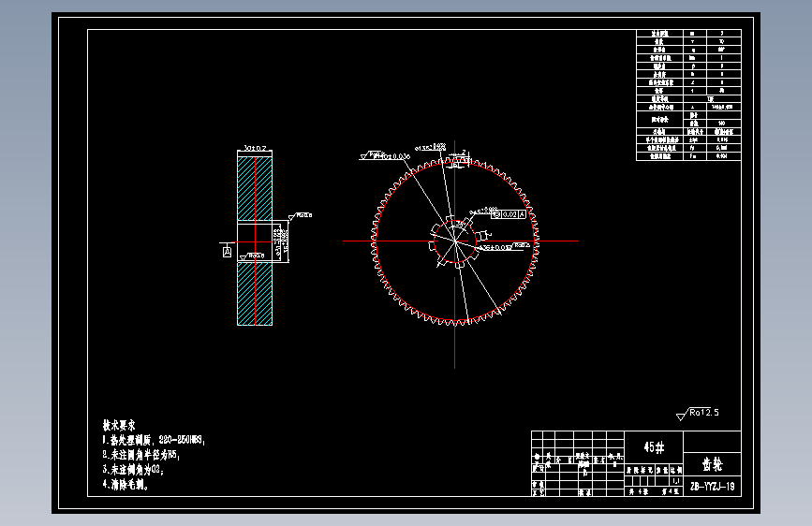Select the "30±0.2" width dimension on section view
This screenshot has height=526, width=812.
255,148
